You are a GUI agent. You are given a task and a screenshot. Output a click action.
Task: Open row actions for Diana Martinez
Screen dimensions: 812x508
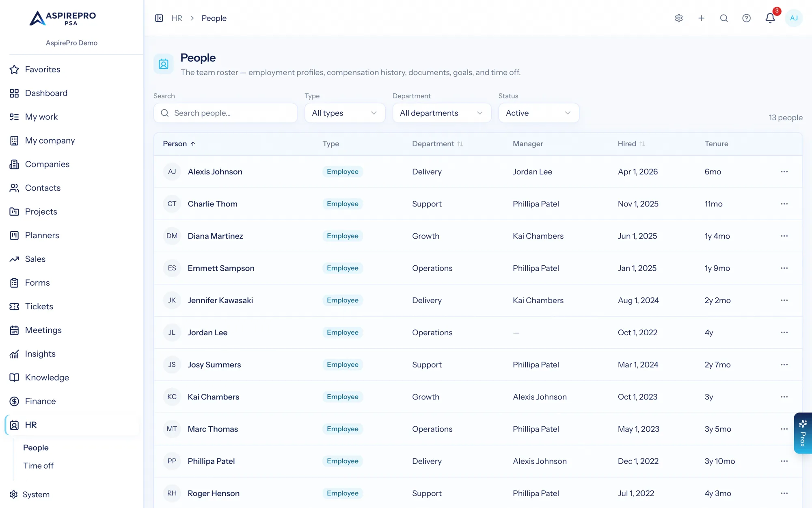point(784,236)
